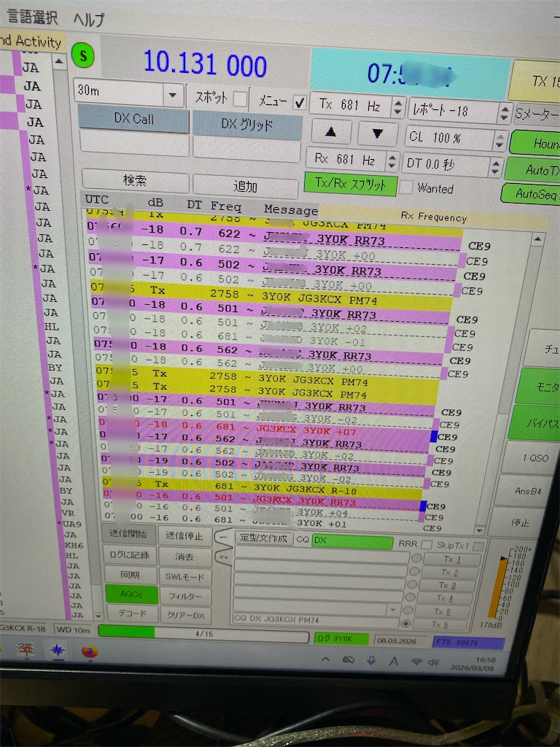
Task: Click the Tx 2 message button
Action: click(449, 572)
